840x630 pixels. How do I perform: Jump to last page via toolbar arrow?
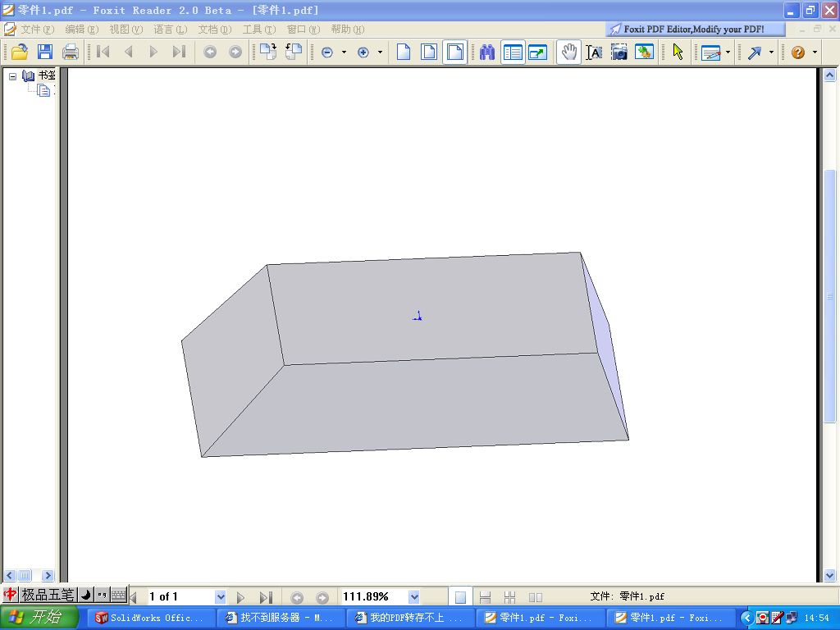pos(179,52)
